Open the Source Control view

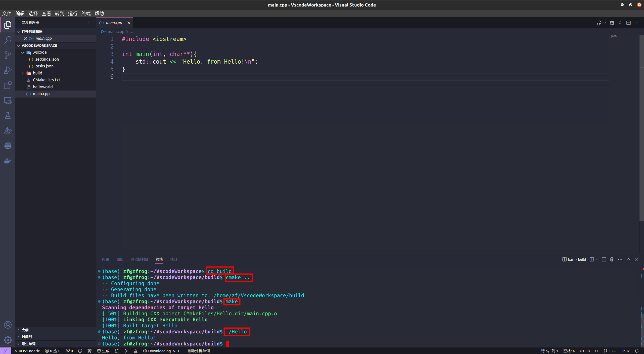tap(8, 55)
